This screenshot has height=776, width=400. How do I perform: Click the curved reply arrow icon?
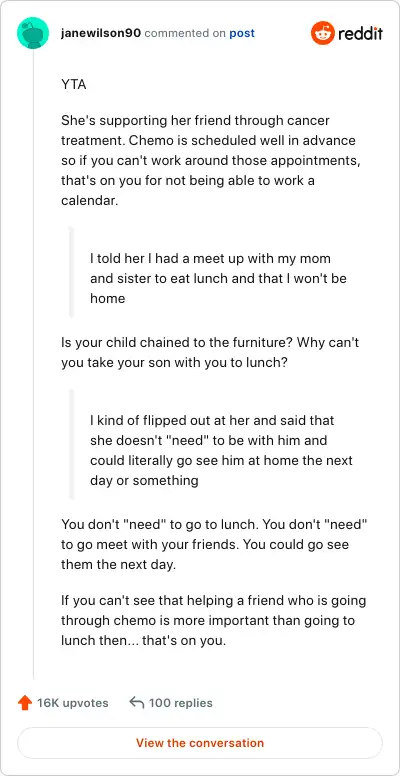pyautogui.click(x=137, y=703)
